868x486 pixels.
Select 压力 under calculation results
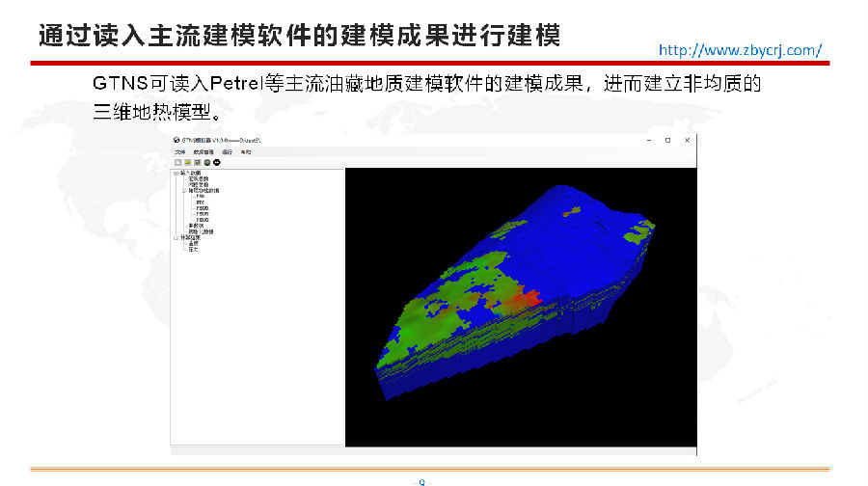193,249
